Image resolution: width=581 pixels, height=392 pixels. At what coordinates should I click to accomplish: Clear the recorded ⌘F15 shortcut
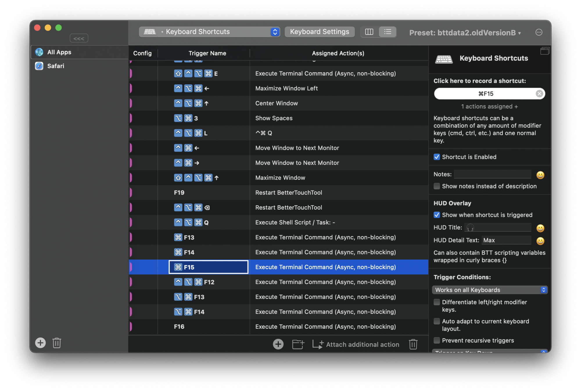539,93
